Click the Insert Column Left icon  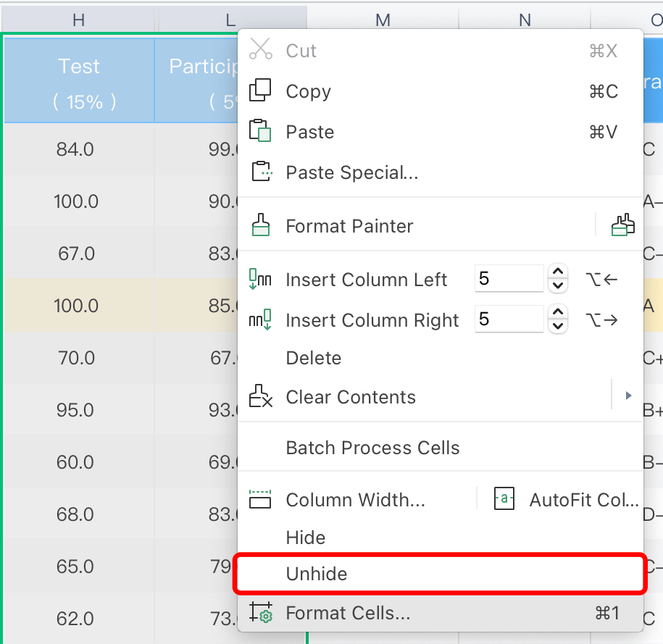pyautogui.click(x=260, y=280)
